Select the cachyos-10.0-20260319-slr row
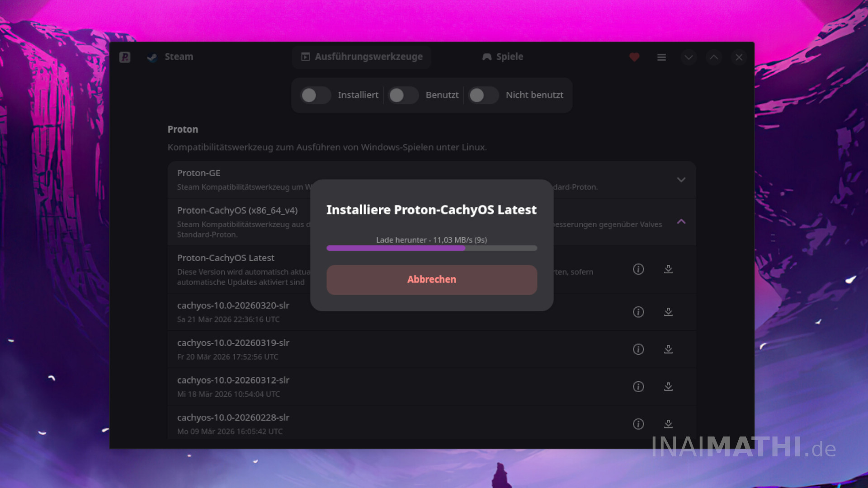The height and width of the screenshot is (488, 868). tap(362, 349)
